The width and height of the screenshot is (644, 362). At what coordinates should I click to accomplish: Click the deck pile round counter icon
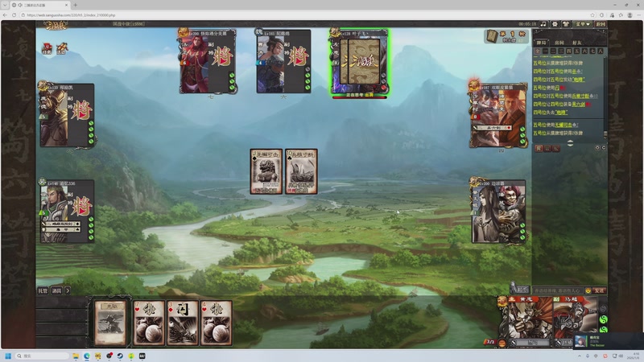point(492,36)
